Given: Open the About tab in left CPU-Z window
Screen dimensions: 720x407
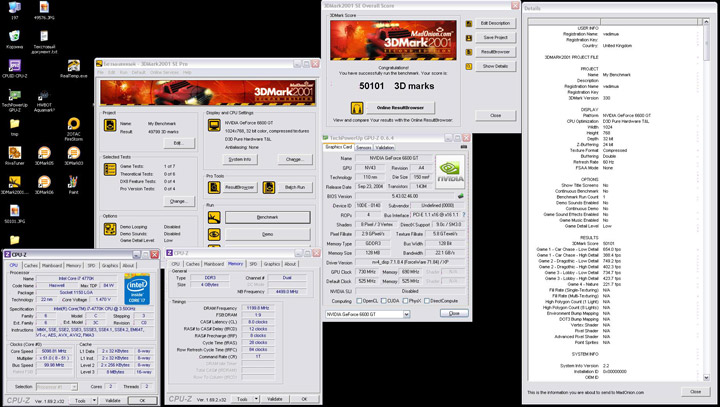Looking at the screenshot, I should (x=128, y=266).
